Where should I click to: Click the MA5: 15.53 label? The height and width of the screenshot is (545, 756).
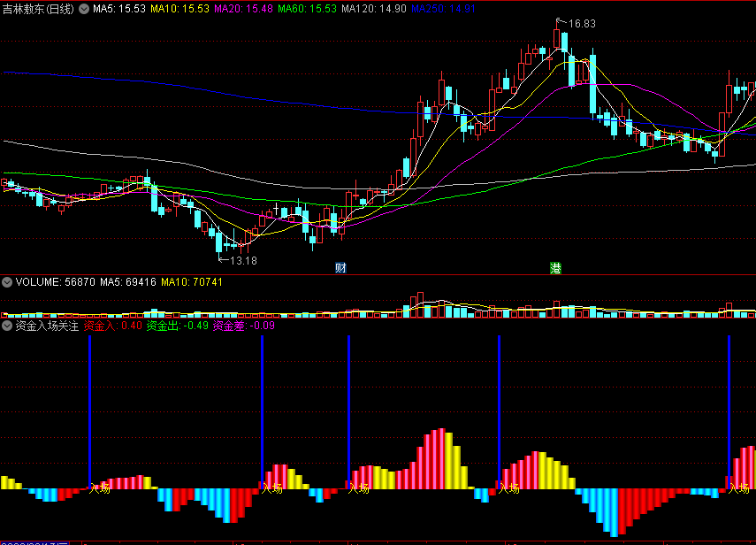click(x=119, y=9)
